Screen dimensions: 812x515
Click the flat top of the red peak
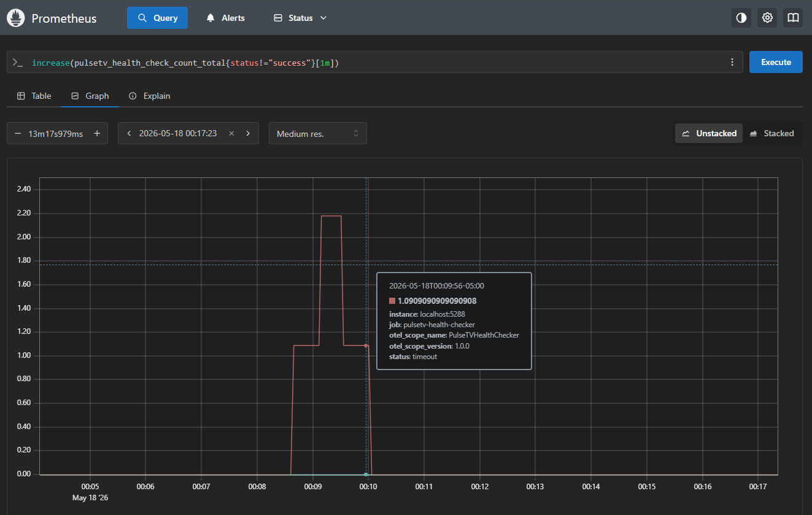[x=331, y=216]
